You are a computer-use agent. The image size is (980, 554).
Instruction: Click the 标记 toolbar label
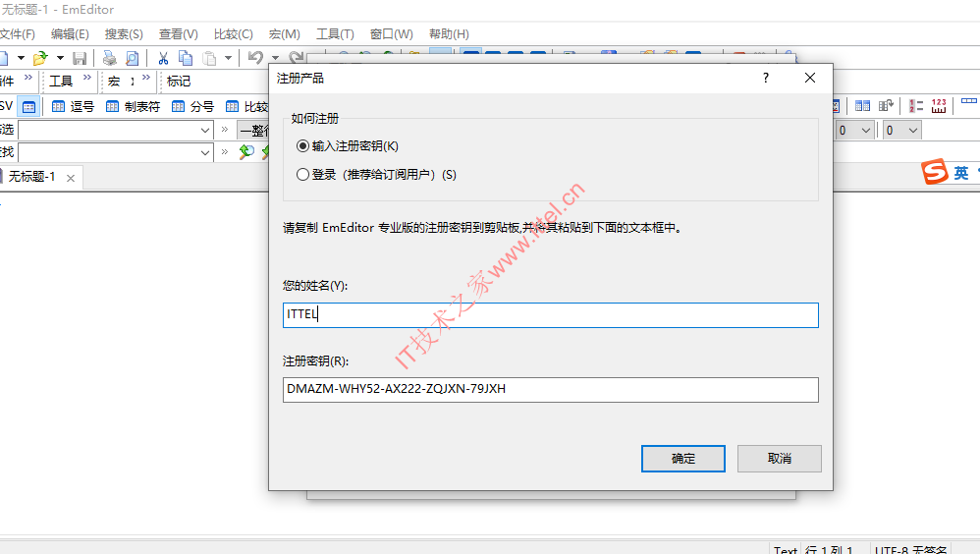pyautogui.click(x=179, y=81)
